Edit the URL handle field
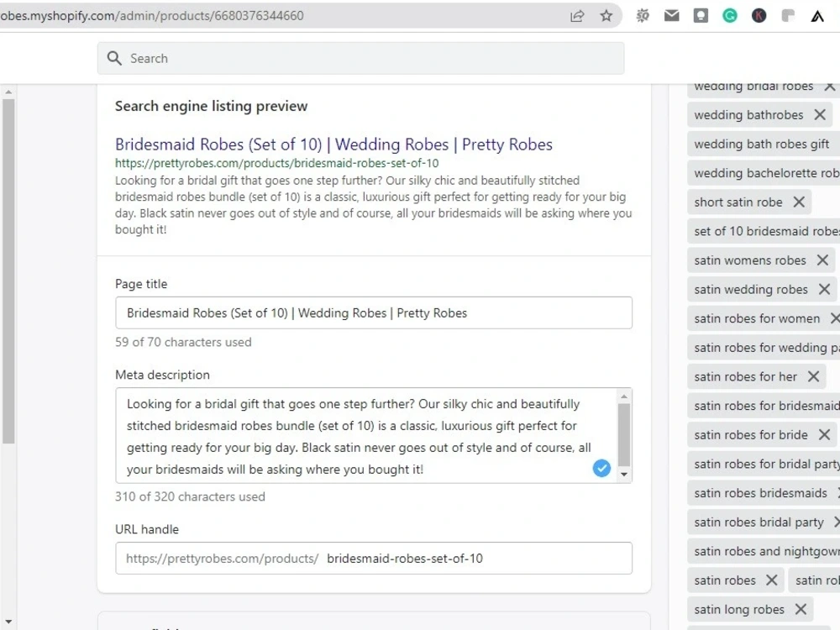Screen dimensions: 840x630 (374, 559)
